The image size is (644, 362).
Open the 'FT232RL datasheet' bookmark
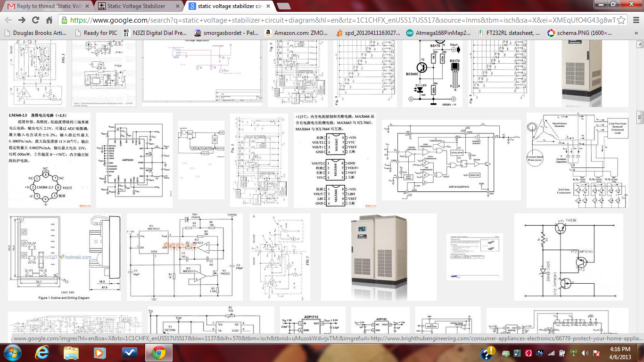tap(509, 33)
